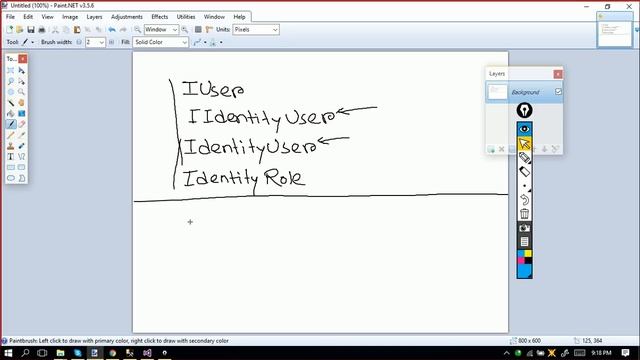Select the Zoom magnifier tool in Tools panel
640x360 pixels.
(x=21, y=92)
